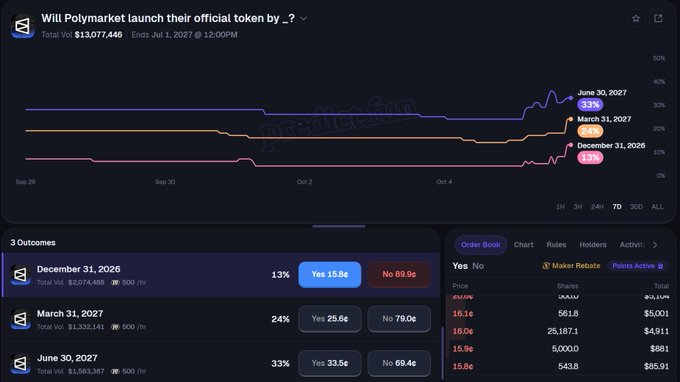This screenshot has height=382, width=680.
Task: Set chart range to 24H
Action: point(597,207)
